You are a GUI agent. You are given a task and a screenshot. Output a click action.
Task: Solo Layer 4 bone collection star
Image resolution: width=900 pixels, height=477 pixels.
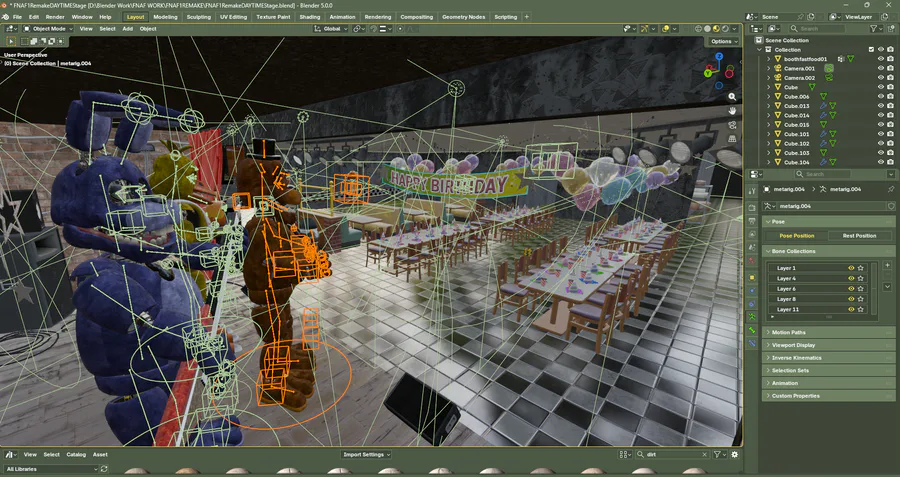860,278
